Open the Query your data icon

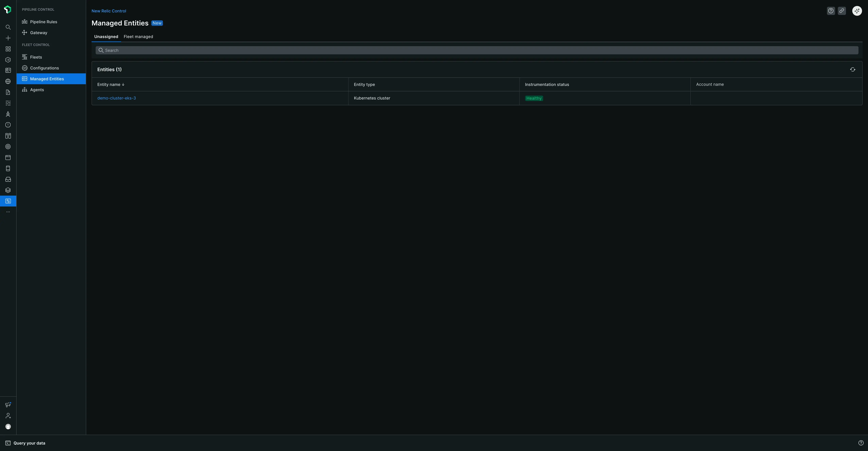(x=8, y=443)
